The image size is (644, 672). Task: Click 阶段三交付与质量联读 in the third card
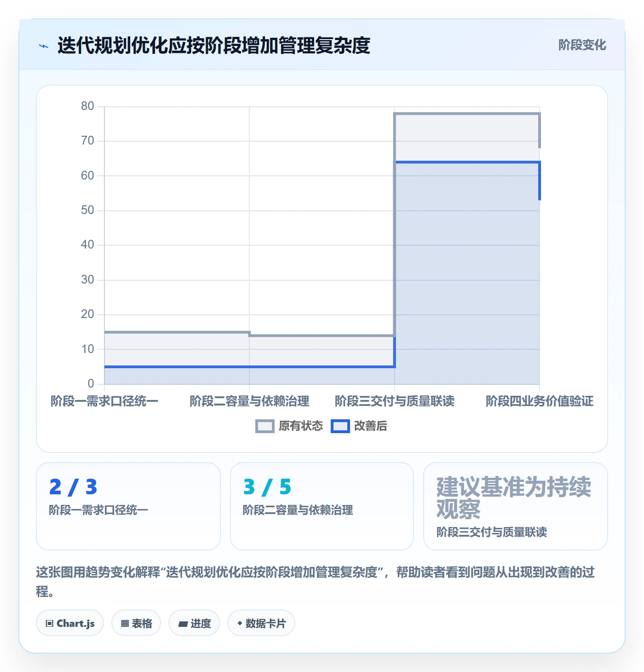492,532
